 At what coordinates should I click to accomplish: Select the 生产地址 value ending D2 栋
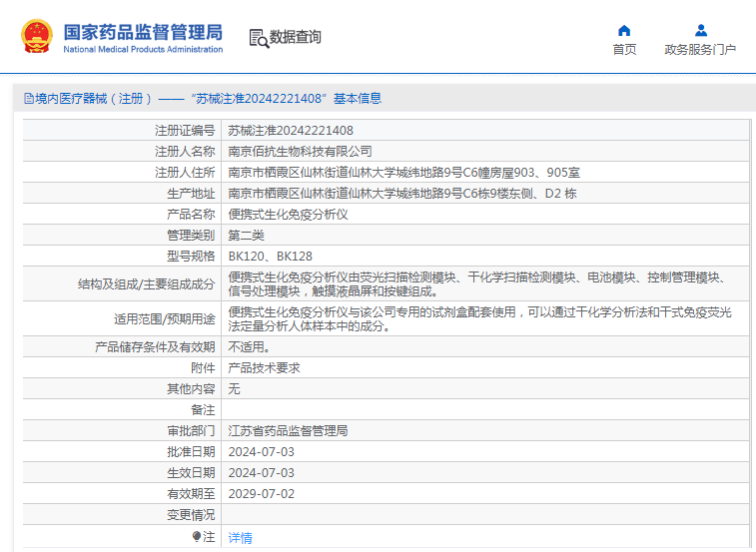402,194
